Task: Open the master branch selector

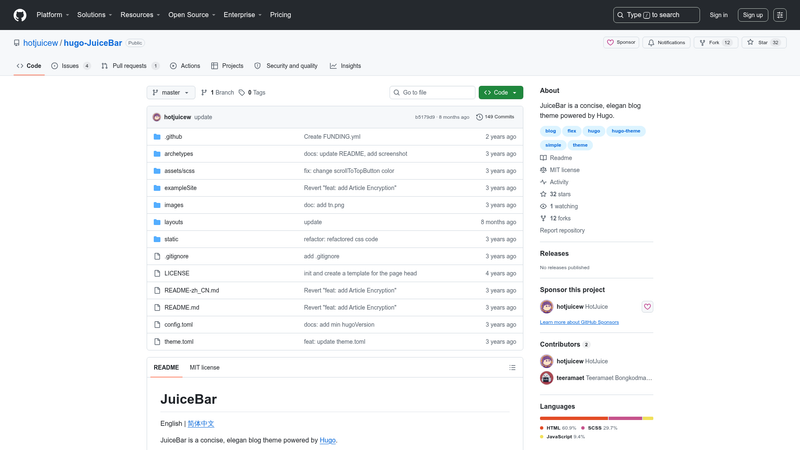Action: pyautogui.click(x=171, y=92)
